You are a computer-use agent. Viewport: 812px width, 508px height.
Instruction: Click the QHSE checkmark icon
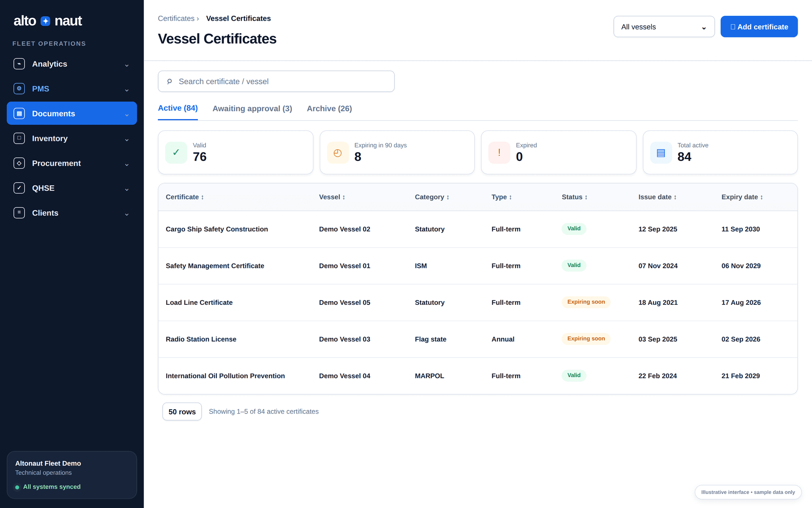coord(19,188)
